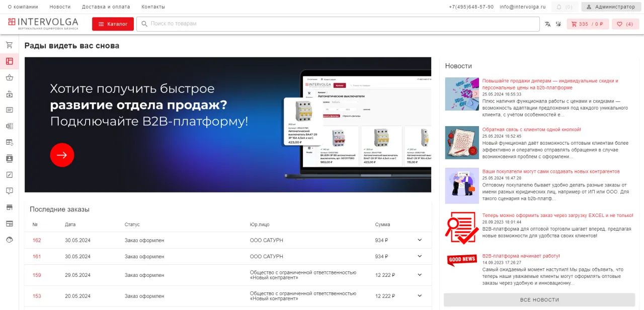Expand details of order 162
Screen dimensions: 644x310
419,240
